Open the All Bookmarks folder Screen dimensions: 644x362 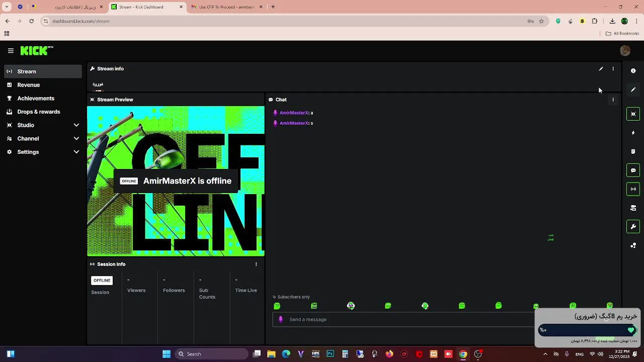[622, 34]
